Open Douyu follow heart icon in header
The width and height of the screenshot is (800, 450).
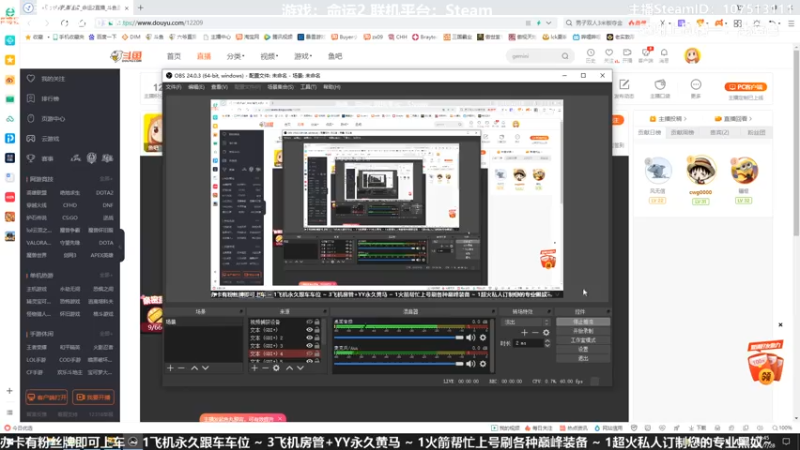pos(609,55)
